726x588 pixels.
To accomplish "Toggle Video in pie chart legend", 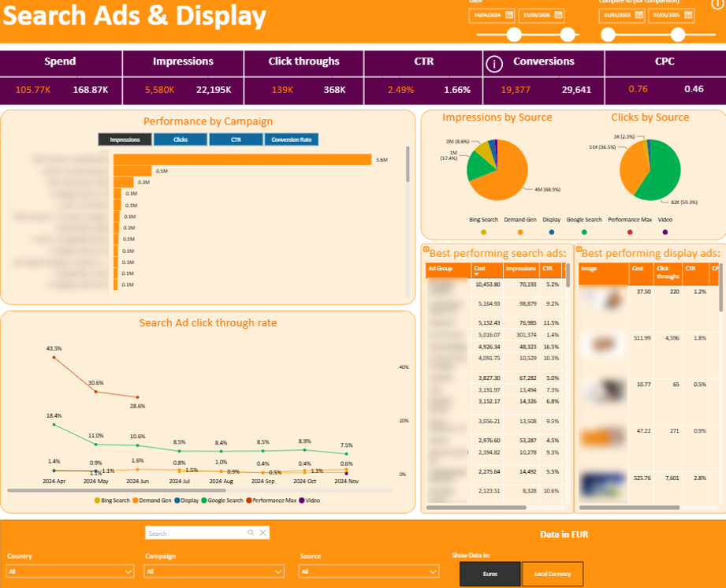I will pos(665,226).
